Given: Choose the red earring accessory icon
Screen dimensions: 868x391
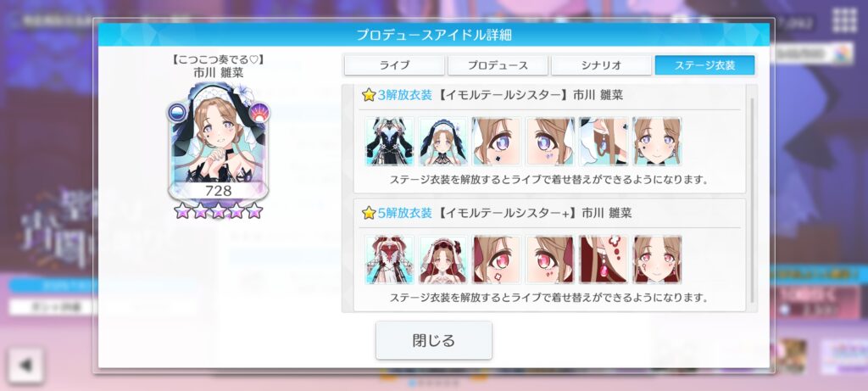Looking at the screenshot, I should coord(604,260).
